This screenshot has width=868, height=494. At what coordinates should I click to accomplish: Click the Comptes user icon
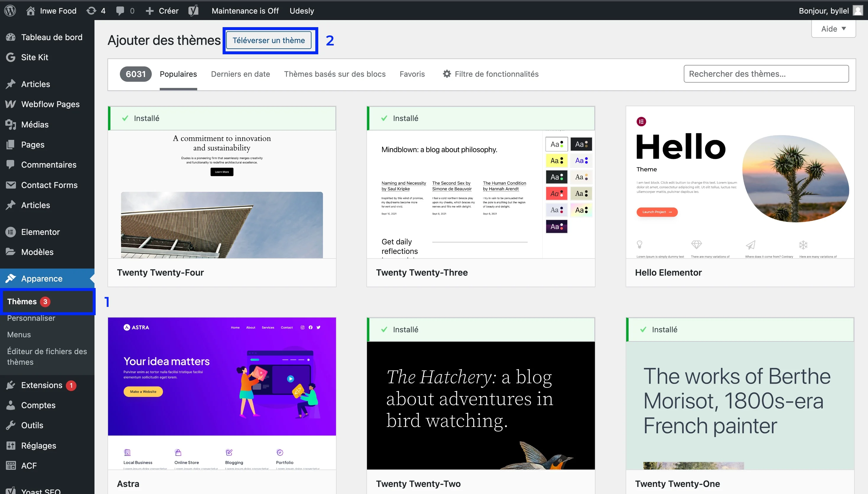[x=11, y=405]
